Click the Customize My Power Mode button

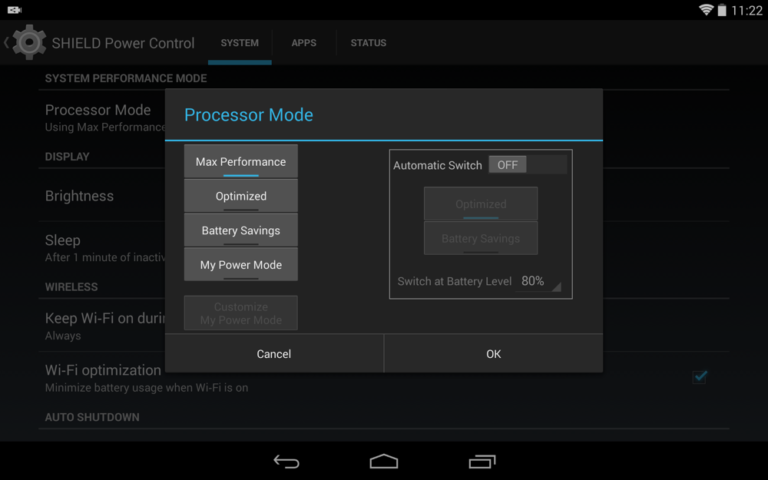(x=241, y=313)
